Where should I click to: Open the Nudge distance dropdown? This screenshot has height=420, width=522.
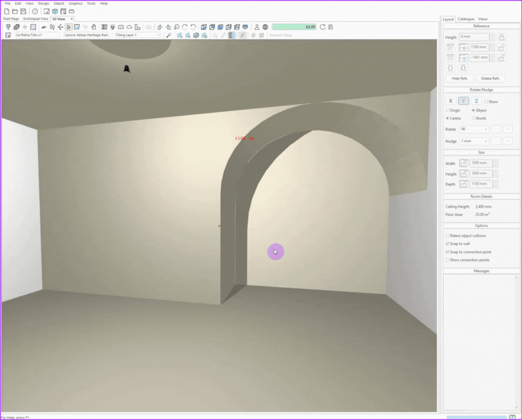click(x=485, y=141)
